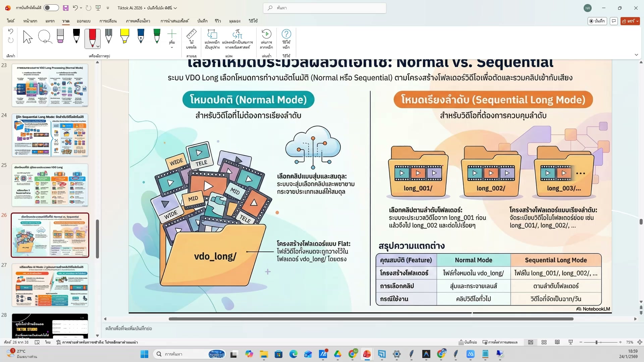
Task: Expand the ribbon display options chevron
Action: tap(636, 55)
